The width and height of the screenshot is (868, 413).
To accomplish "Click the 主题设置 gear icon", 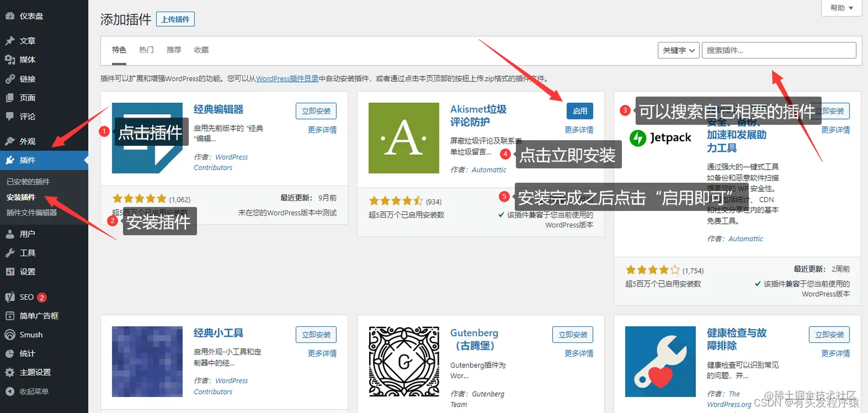I will click(x=10, y=372).
